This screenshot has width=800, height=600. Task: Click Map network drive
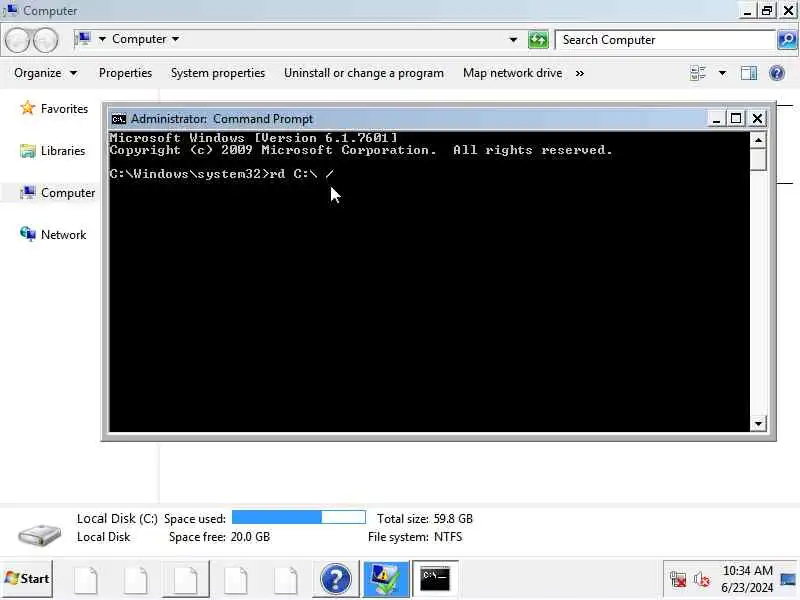[512, 73]
